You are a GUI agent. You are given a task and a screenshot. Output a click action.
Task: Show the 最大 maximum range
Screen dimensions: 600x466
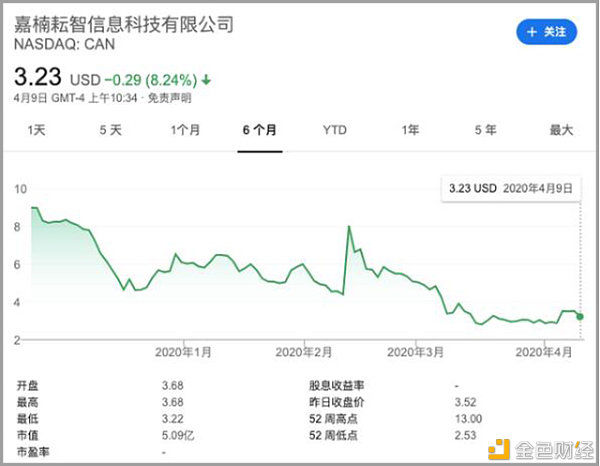click(561, 130)
